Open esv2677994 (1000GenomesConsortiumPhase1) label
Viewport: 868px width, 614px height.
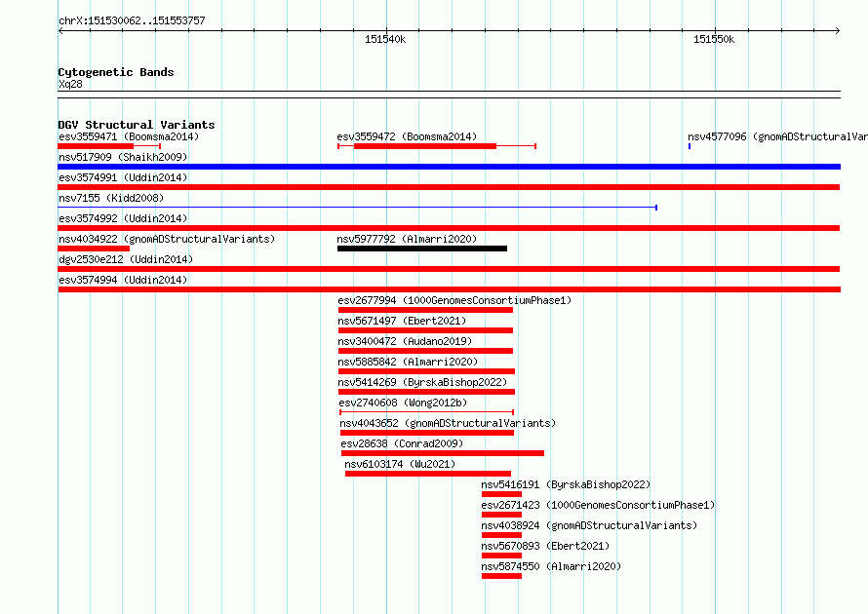click(454, 300)
